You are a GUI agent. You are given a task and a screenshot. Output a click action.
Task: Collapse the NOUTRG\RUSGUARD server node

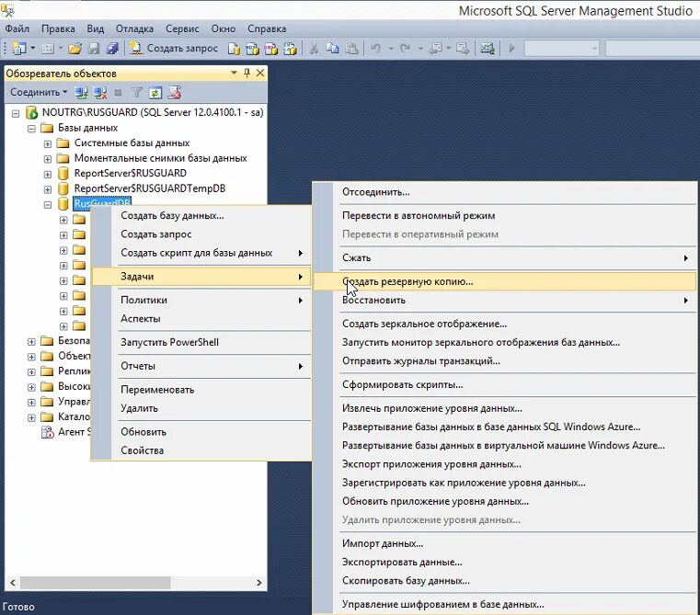pos(16,113)
